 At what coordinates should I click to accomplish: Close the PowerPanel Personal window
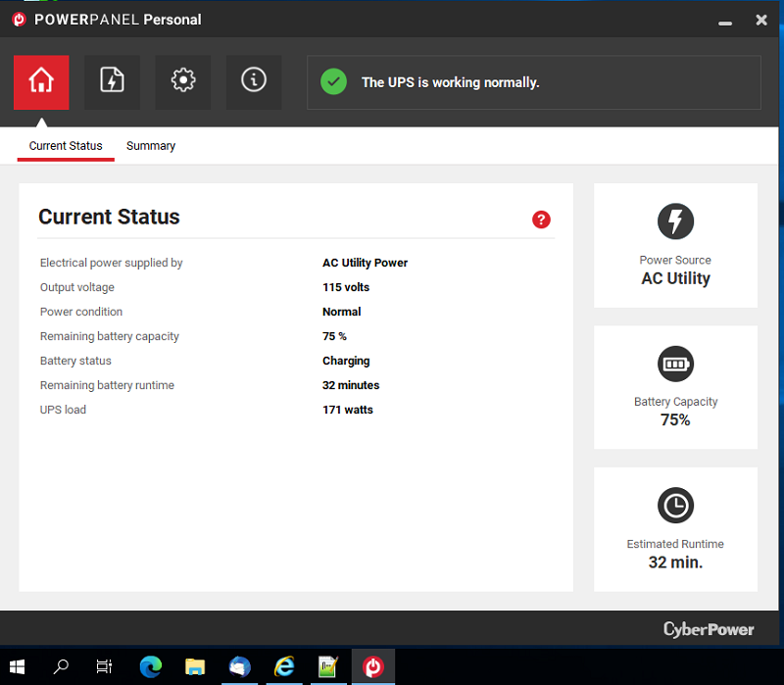[761, 20]
